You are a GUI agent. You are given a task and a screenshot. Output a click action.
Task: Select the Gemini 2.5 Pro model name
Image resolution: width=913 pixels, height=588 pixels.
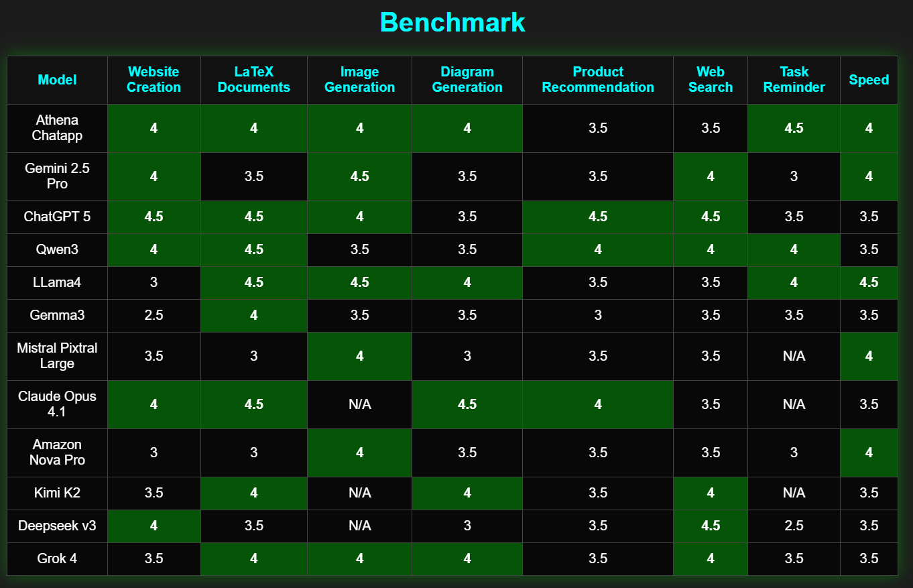(x=57, y=176)
